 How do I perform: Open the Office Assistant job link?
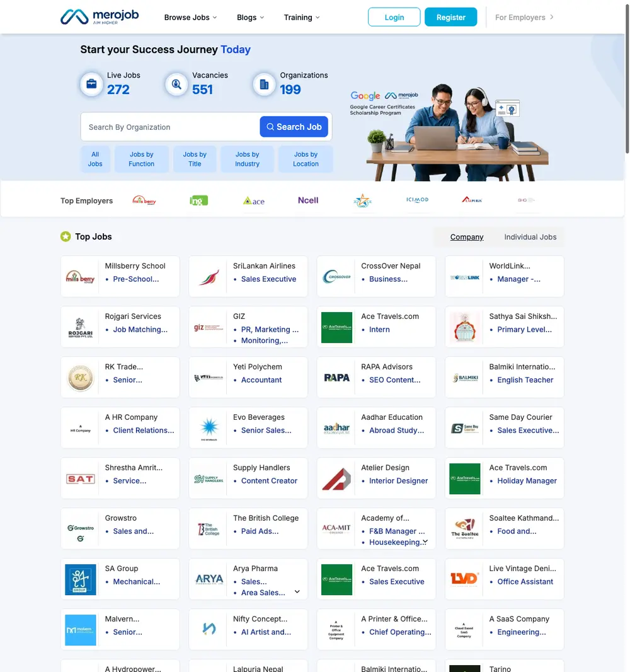(x=525, y=582)
